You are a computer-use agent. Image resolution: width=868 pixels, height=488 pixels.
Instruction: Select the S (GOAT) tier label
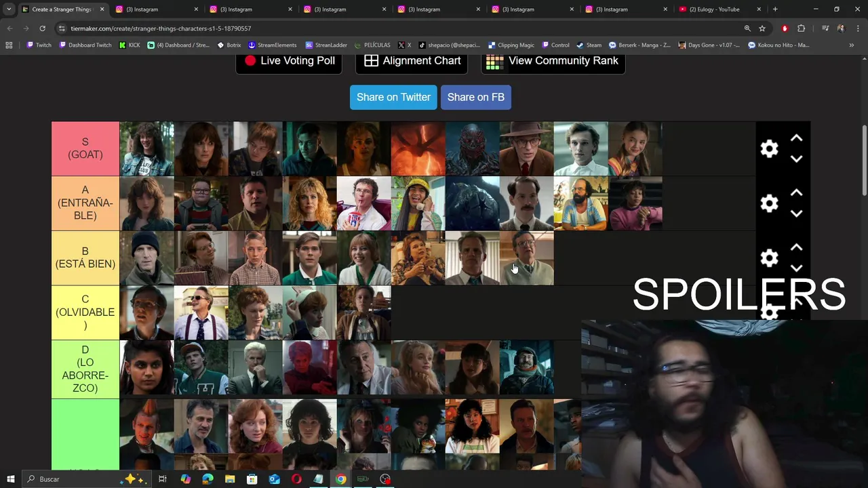click(85, 148)
